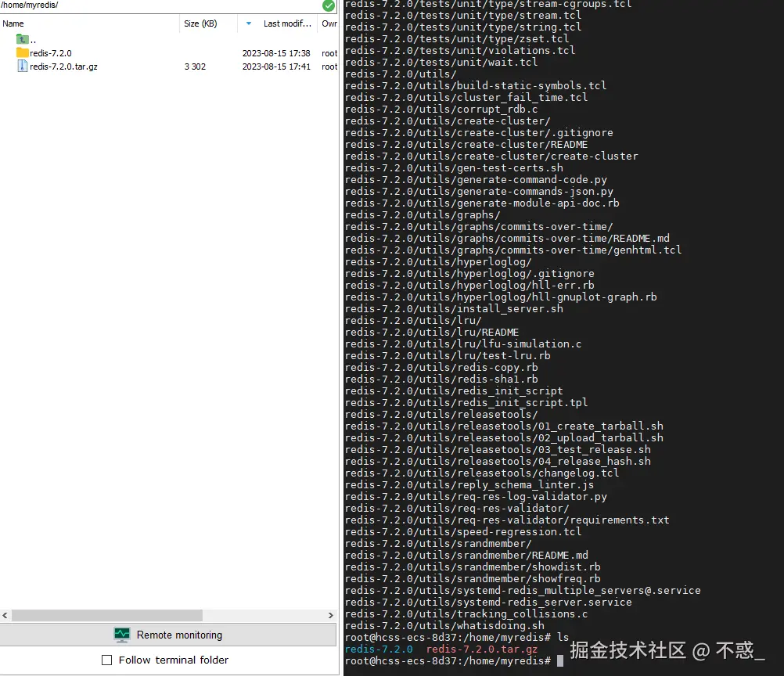Click the terminal line srandmember/showdist.rb
Image resolution: width=784 pixels, height=680 pixels.
click(x=473, y=567)
